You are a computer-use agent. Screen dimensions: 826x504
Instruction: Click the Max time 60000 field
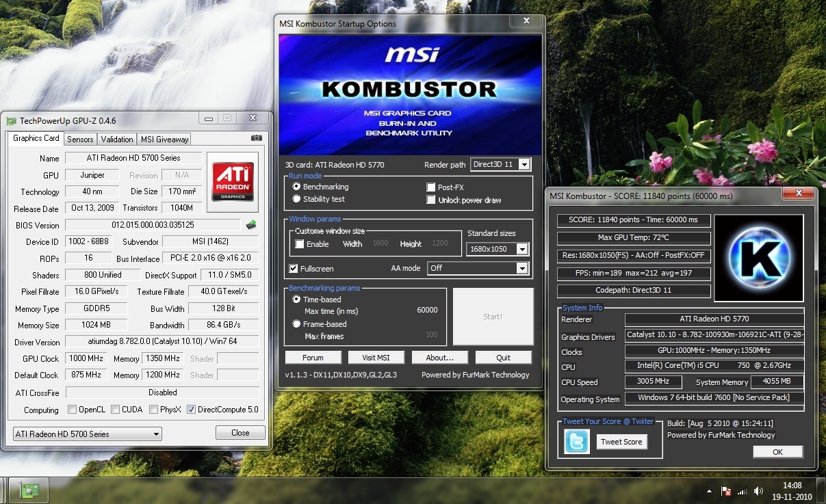tap(427, 310)
